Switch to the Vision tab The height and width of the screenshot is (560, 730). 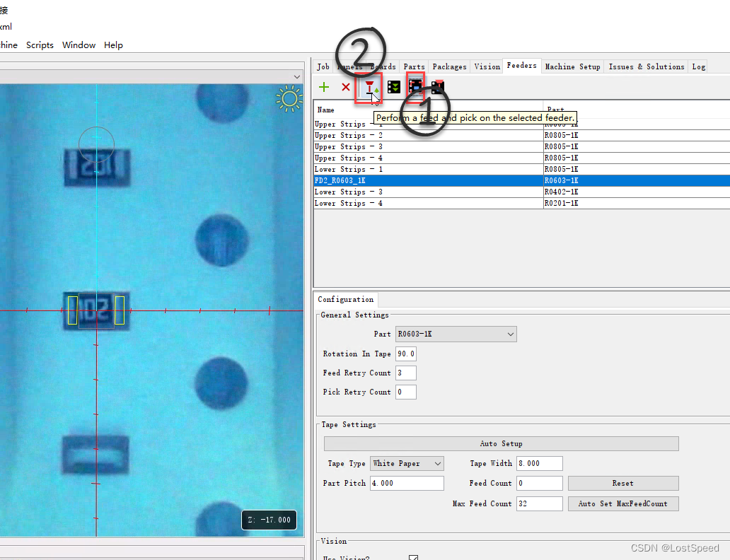click(487, 66)
